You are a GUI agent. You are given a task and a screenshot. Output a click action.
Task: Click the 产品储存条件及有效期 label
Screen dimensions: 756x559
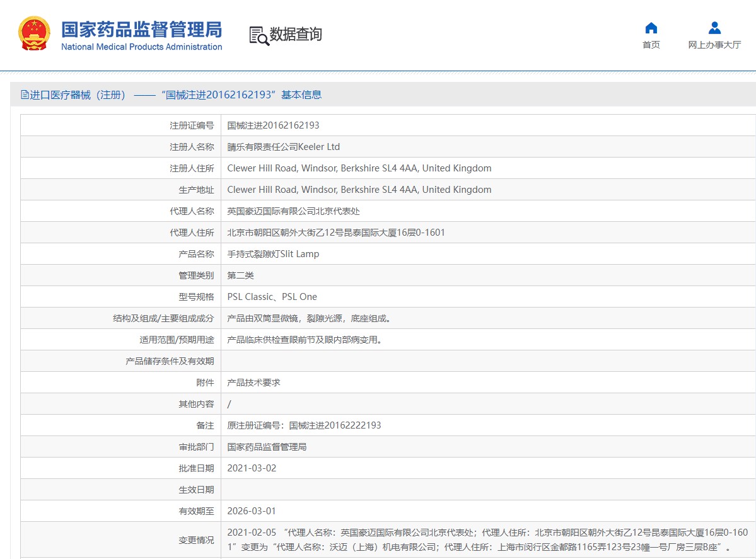point(170,361)
